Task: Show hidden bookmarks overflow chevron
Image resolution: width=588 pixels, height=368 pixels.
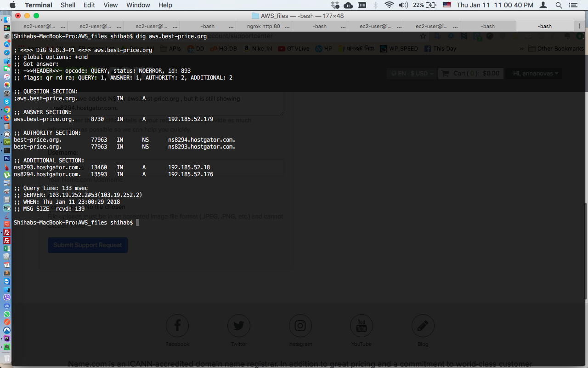Action: (x=521, y=48)
